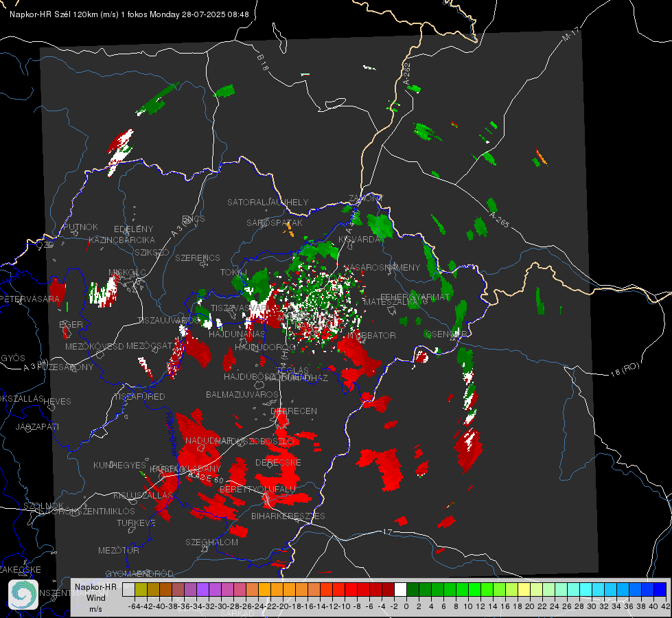Click the leftmost light gray legend swatch
The width and height of the screenshot is (672, 618).
point(128,589)
